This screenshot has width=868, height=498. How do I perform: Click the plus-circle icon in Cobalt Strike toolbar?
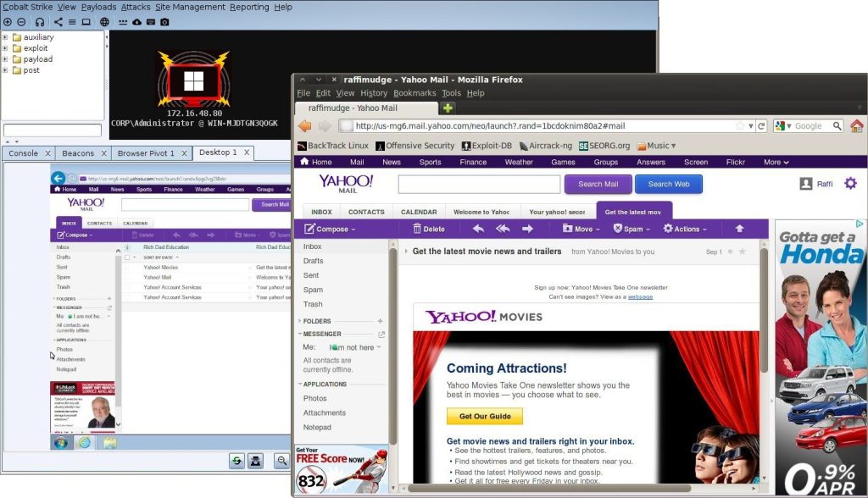(7, 22)
